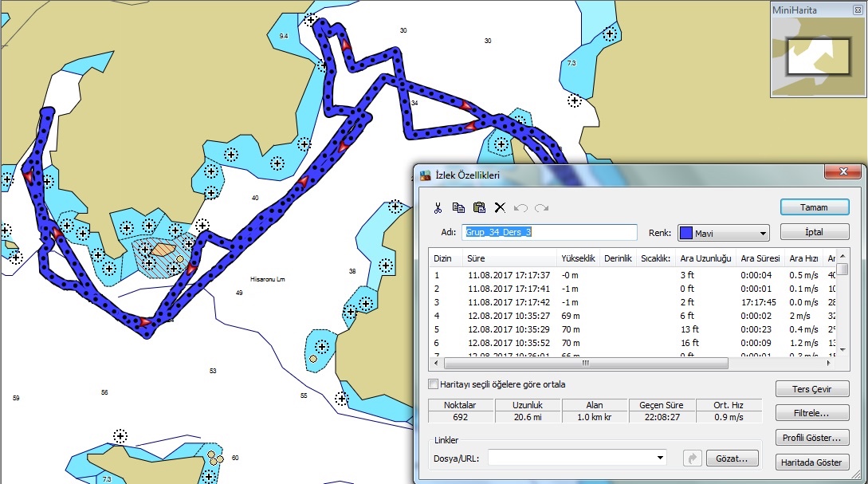This screenshot has height=484, width=868.
Task: Click the Noktalar value 692
Action: coord(460,417)
